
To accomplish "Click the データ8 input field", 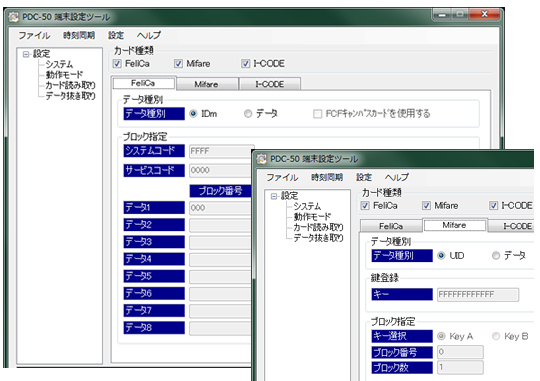I will point(220,328).
